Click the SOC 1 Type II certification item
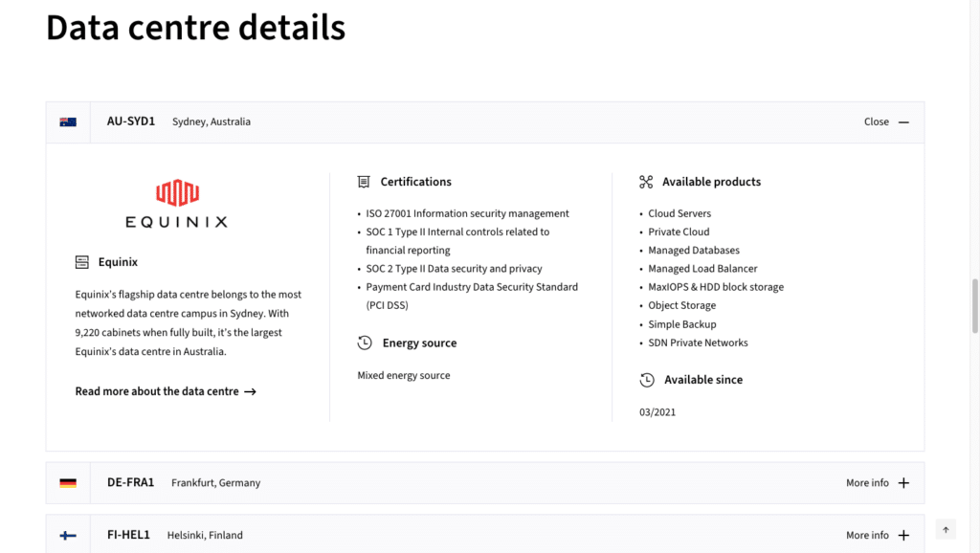The width and height of the screenshot is (980, 553). click(x=457, y=241)
